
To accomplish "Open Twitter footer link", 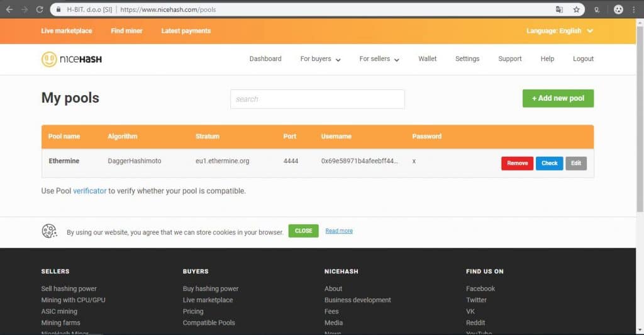I will pos(476,300).
